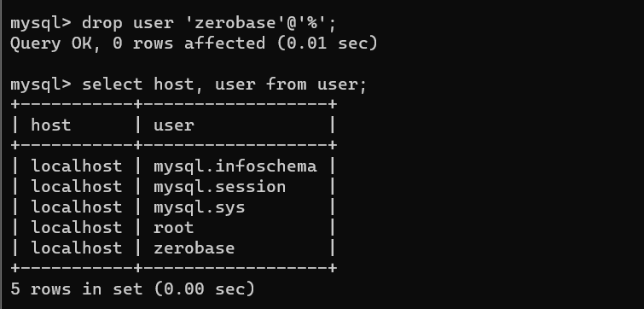The width and height of the screenshot is (644, 309).
Task: Click localhost in the root row
Action: (77, 228)
